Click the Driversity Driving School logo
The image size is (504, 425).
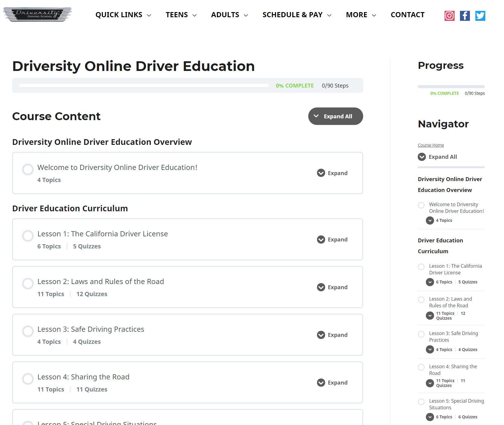coord(37,14)
